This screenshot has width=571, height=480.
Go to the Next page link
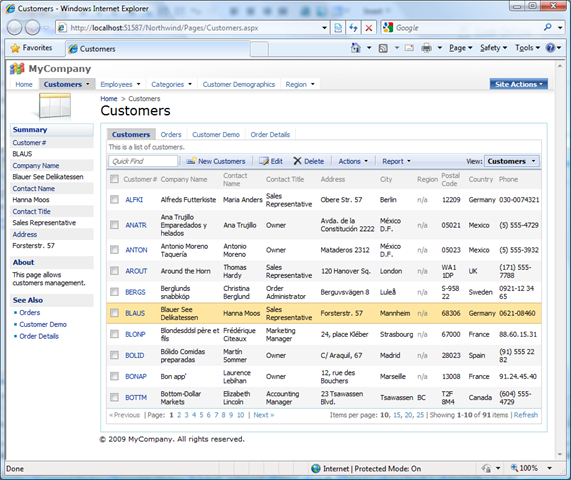point(263,415)
